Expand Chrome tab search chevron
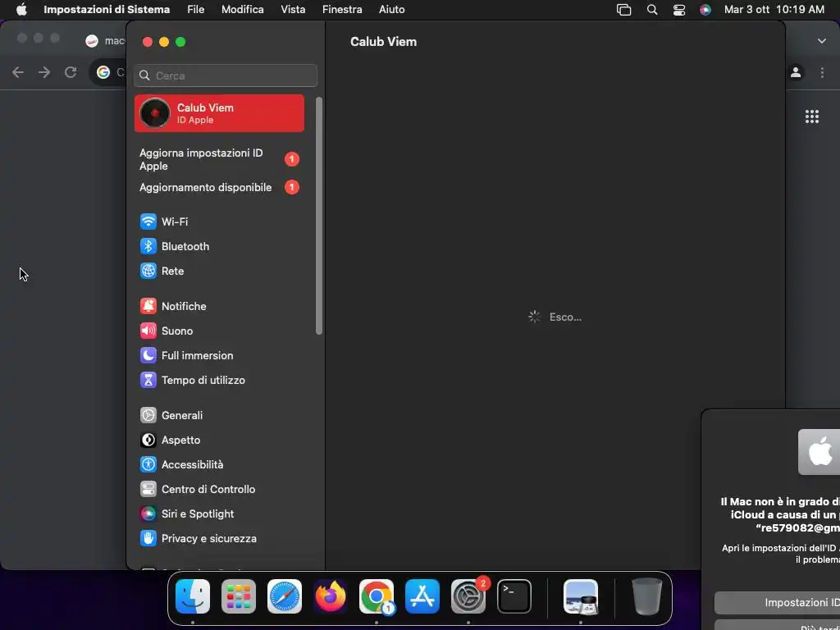 pyautogui.click(x=822, y=41)
